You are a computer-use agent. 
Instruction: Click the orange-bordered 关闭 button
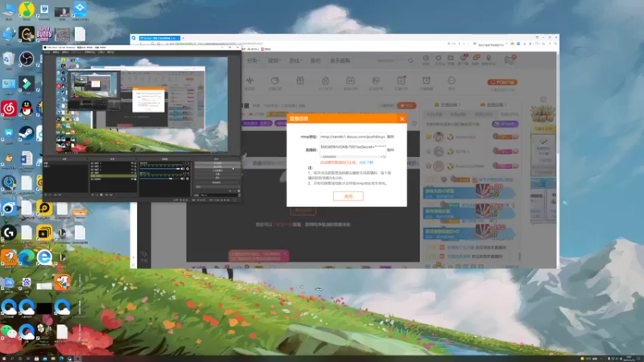click(349, 196)
